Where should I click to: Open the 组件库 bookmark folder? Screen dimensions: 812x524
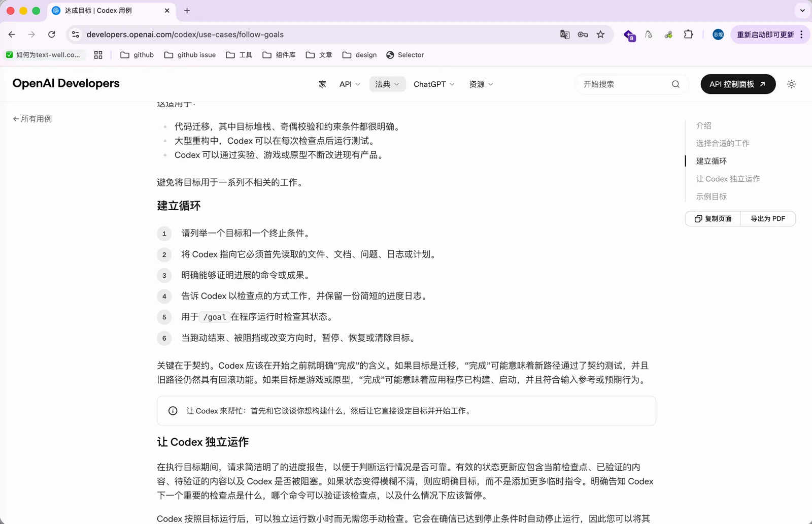(x=279, y=55)
